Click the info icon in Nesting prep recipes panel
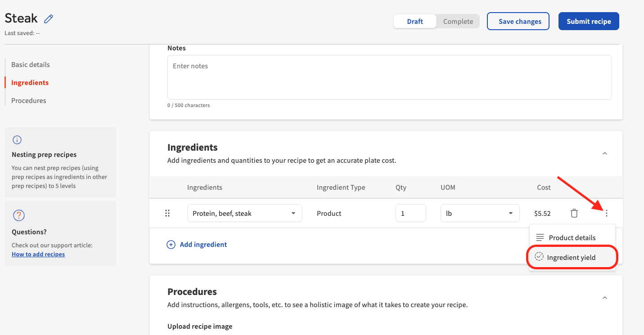The width and height of the screenshot is (644, 335). click(x=17, y=140)
